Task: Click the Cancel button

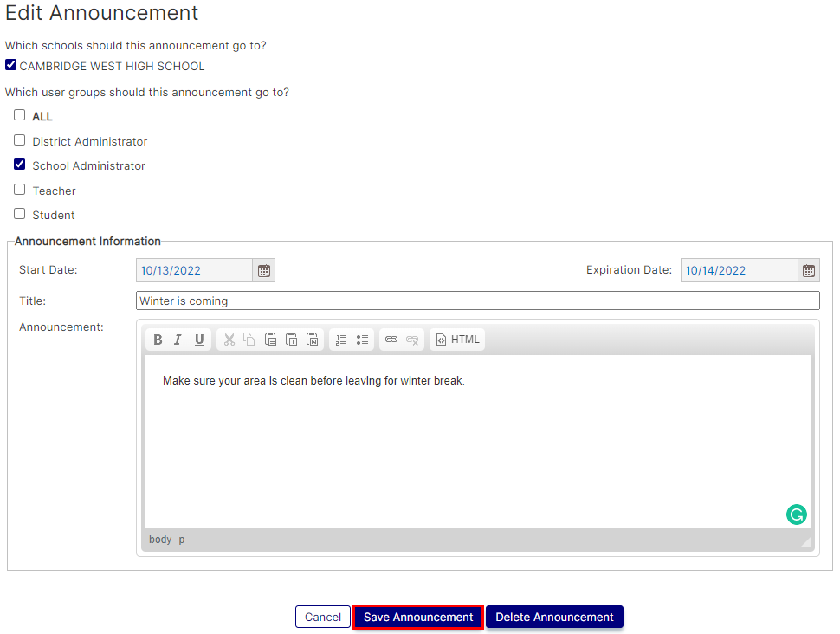Action: click(323, 617)
